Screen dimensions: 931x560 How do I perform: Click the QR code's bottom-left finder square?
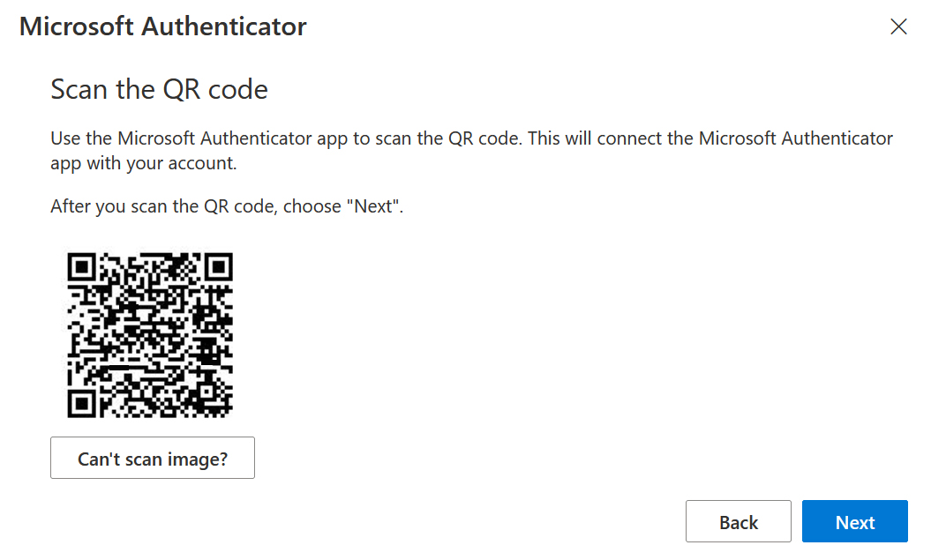pyautogui.click(x=81, y=404)
